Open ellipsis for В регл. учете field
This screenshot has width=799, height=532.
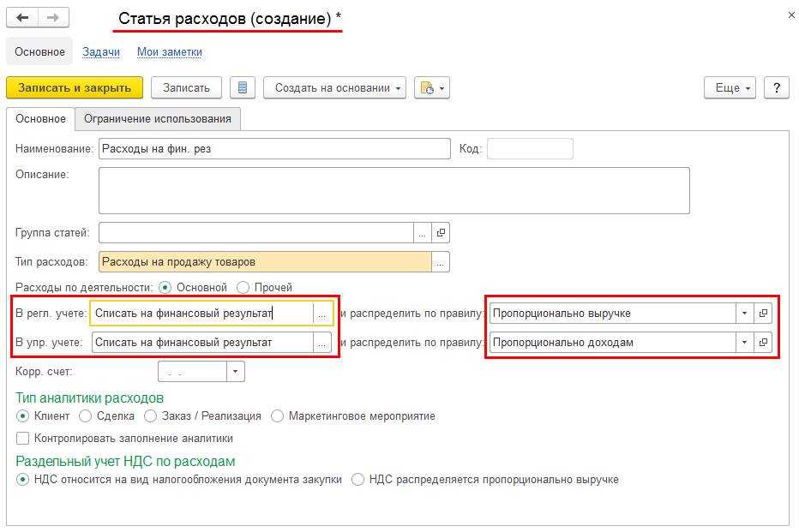322,313
